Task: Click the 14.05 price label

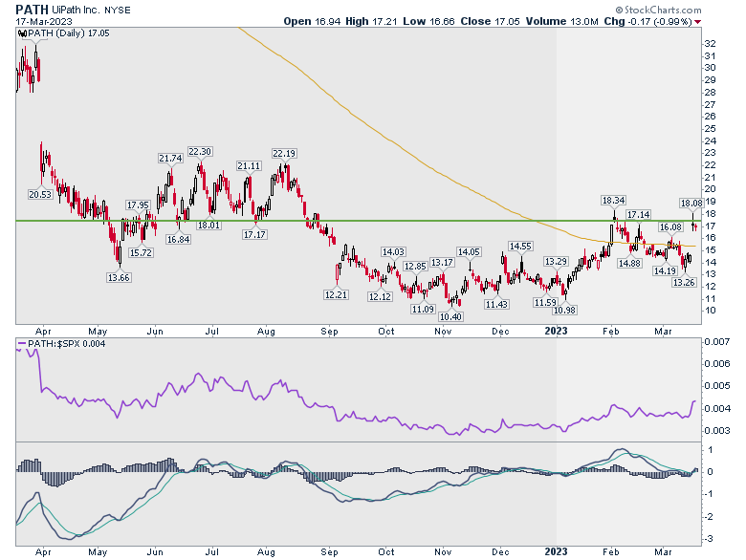Action: click(x=469, y=252)
